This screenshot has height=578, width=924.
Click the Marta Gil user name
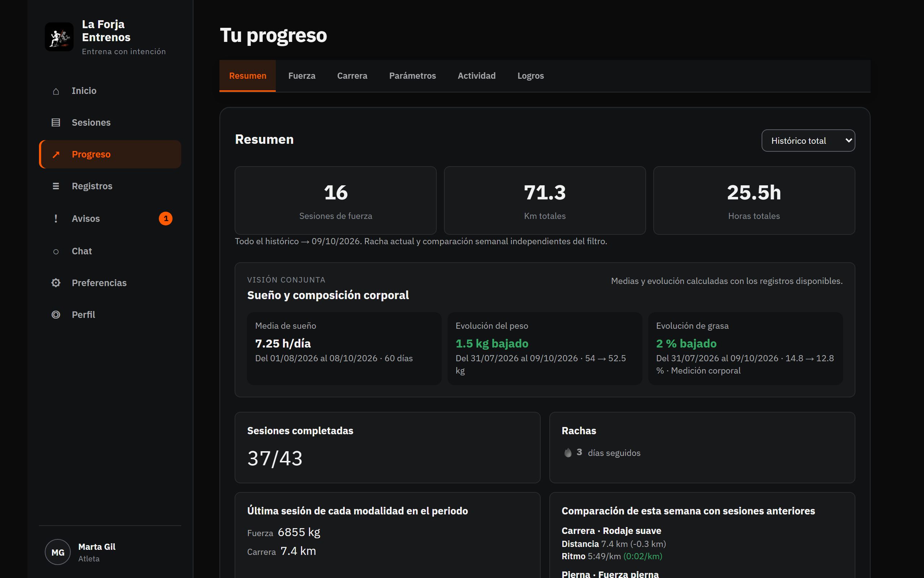tap(97, 547)
